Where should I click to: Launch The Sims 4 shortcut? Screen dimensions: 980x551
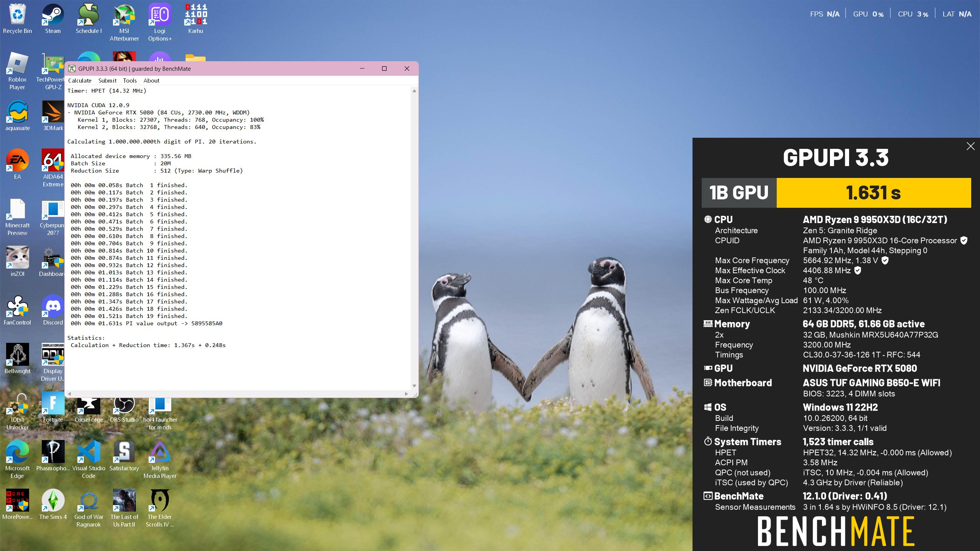tap(53, 505)
